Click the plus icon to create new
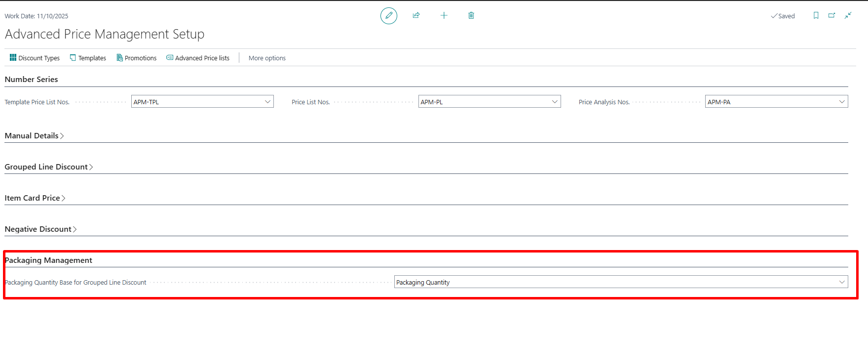868x338 pixels. [444, 16]
